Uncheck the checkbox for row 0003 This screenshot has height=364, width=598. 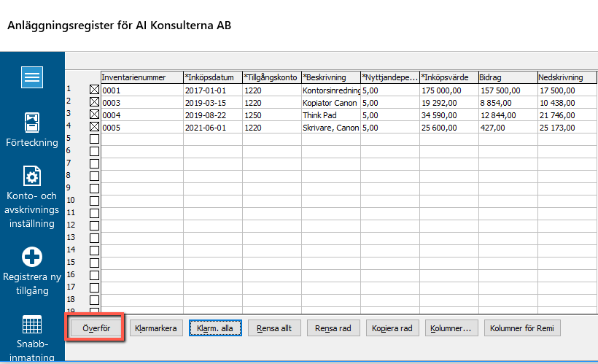click(94, 102)
